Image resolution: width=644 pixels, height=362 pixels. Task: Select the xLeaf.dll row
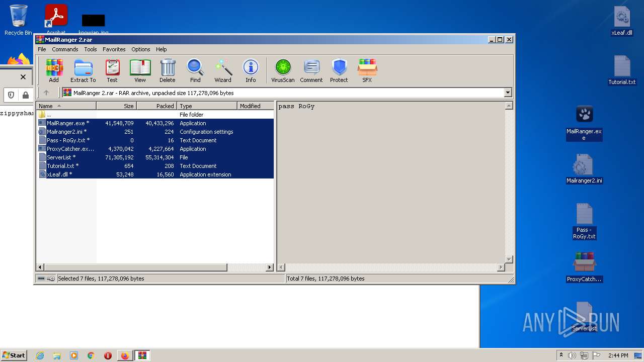[x=155, y=174]
